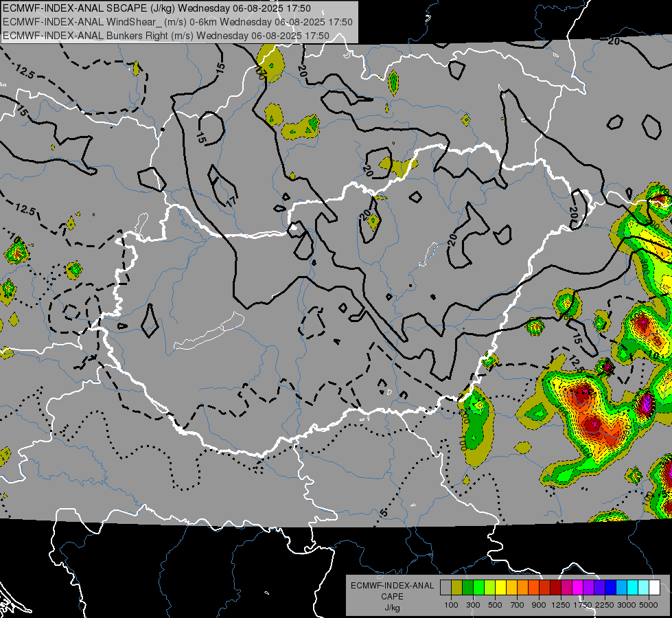This screenshot has height=618, width=672.
Task: Click the white swatch in CAPE legend
Action: pyautogui.click(x=654, y=588)
